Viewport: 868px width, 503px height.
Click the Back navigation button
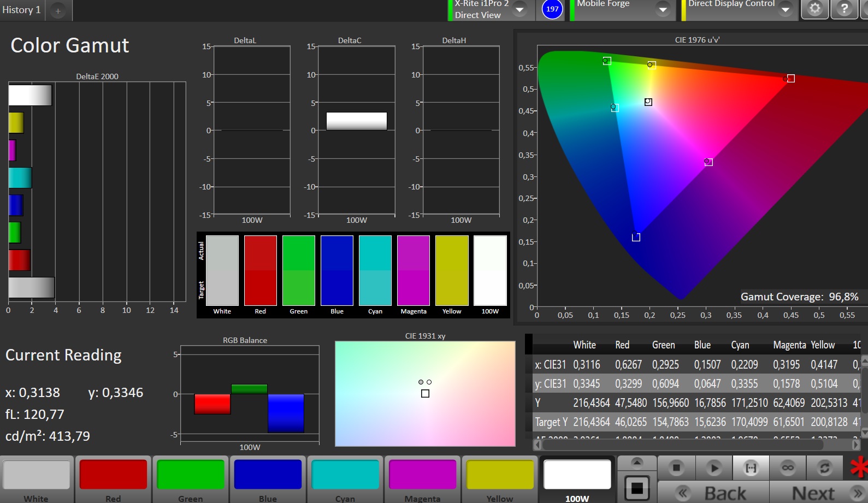point(713,493)
